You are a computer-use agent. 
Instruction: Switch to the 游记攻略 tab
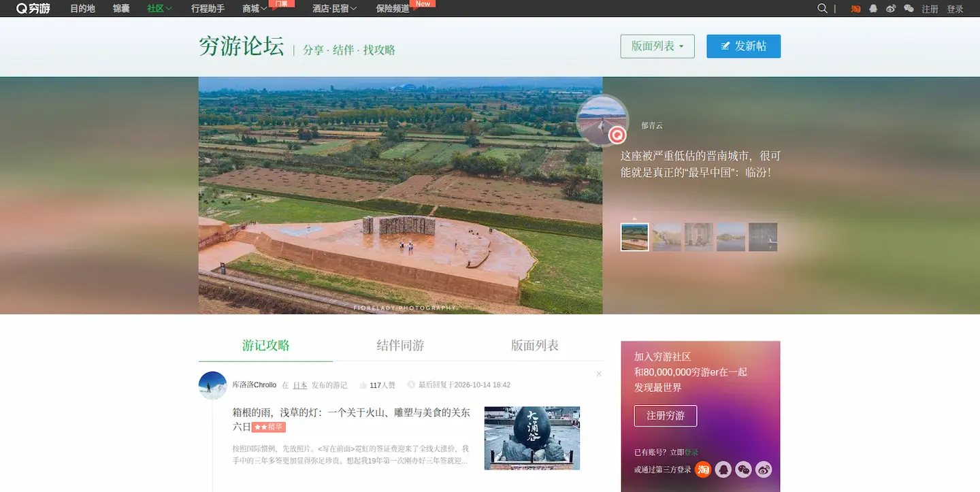pyautogui.click(x=266, y=346)
